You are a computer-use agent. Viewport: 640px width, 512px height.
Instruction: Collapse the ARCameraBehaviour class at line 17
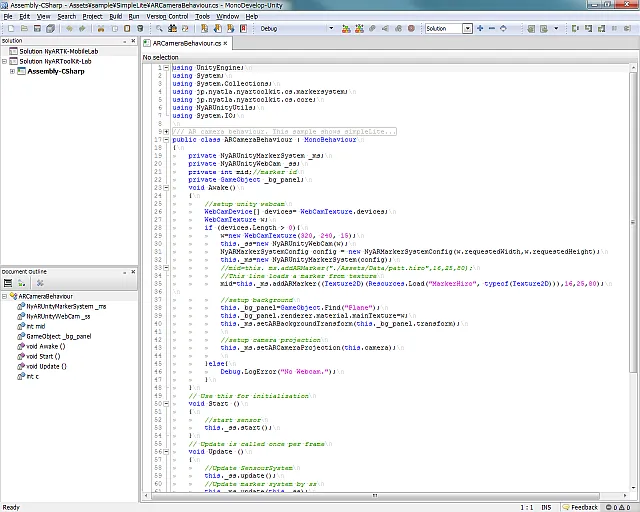coord(166,140)
